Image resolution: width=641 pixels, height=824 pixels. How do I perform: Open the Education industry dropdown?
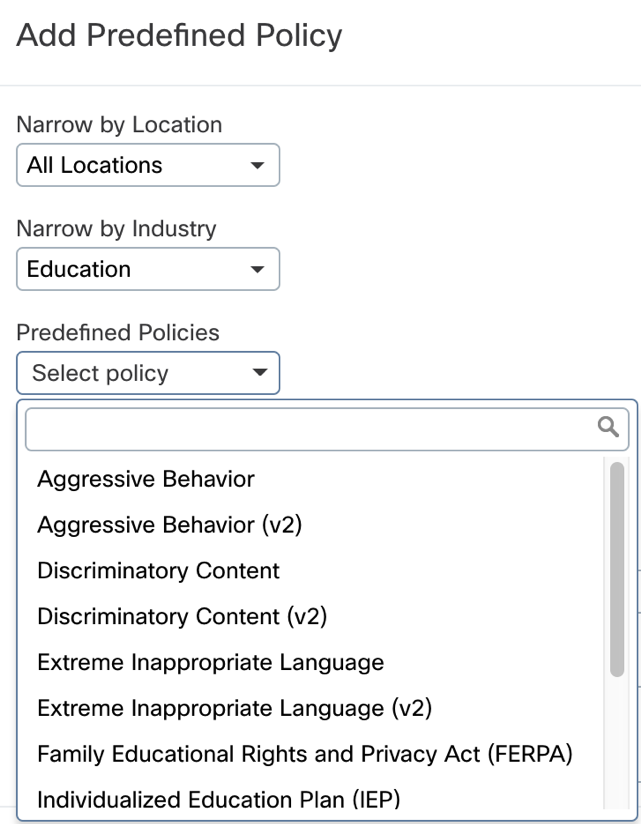click(x=147, y=269)
